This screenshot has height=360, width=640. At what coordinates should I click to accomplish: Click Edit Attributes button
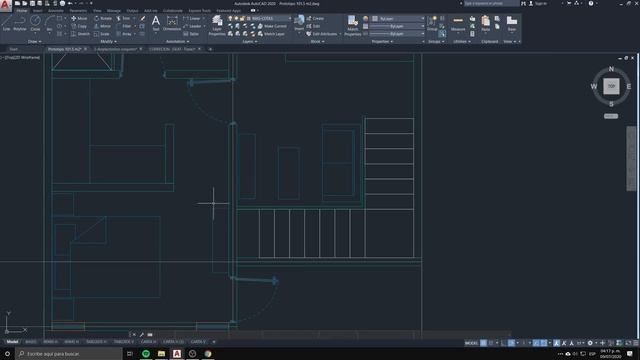322,34
